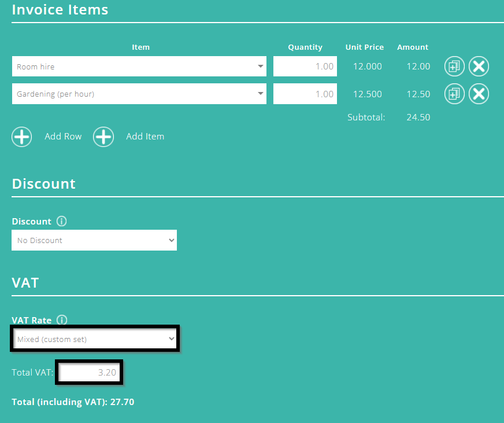Select the Subtotal amount 24.50
504x423 pixels.
coord(417,117)
